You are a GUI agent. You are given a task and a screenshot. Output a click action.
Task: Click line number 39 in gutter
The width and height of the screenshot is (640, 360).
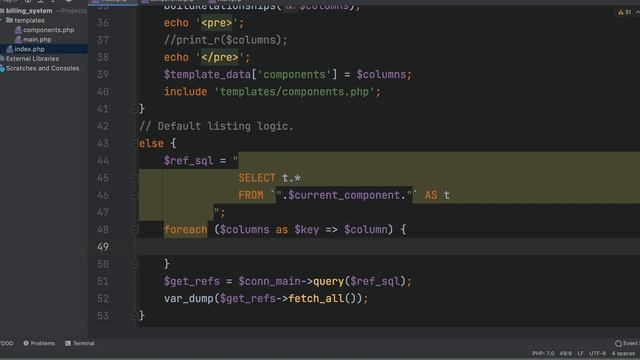103,75
